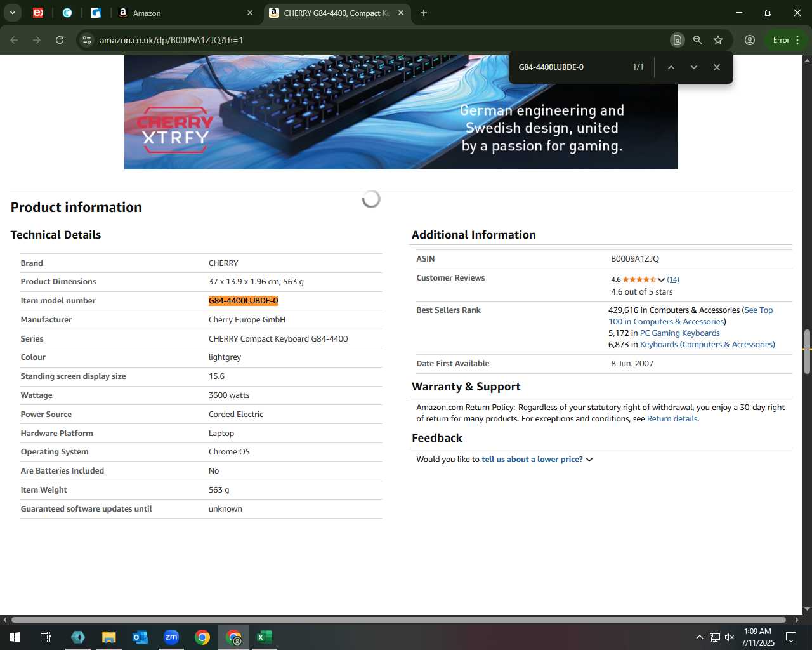This screenshot has width=812, height=650.
Task: Open Outlook from taskbar
Action: pos(140,637)
